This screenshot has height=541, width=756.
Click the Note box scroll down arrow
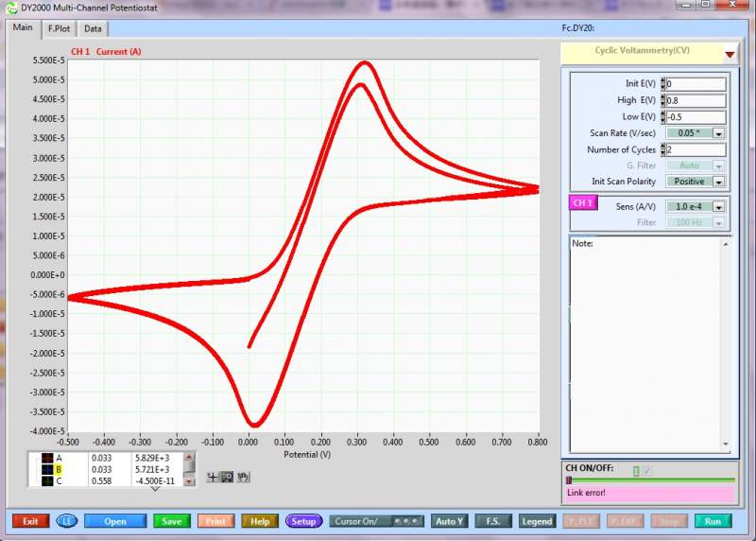(x=726, y=444)
